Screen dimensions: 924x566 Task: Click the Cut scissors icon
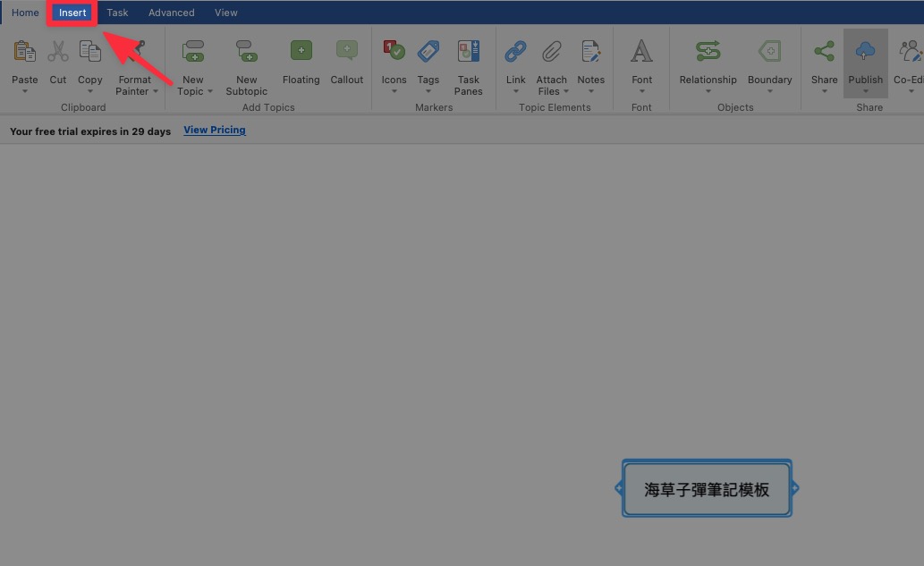tap(58, 51)
